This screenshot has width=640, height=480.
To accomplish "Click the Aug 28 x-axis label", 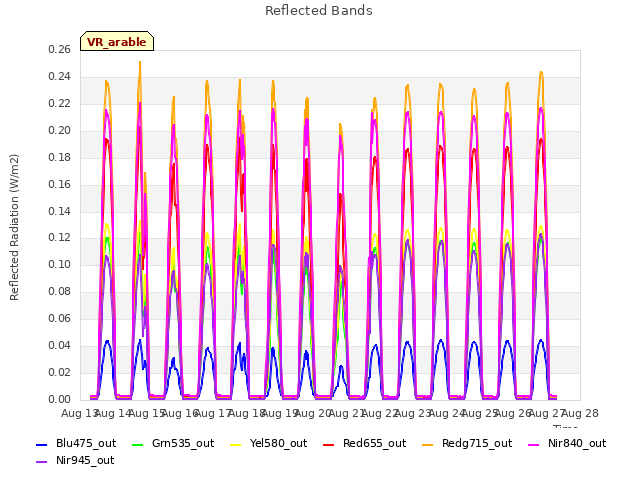I will click(580, 413).
